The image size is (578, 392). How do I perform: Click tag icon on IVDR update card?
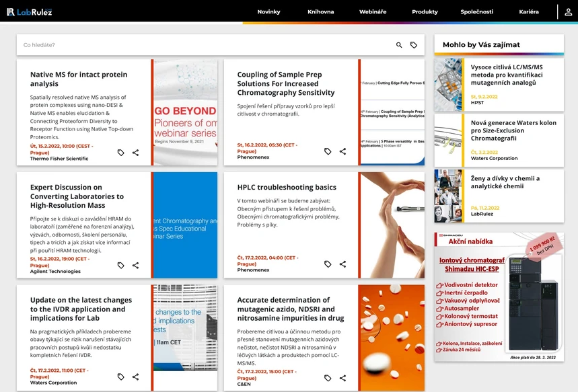(120, 377)
